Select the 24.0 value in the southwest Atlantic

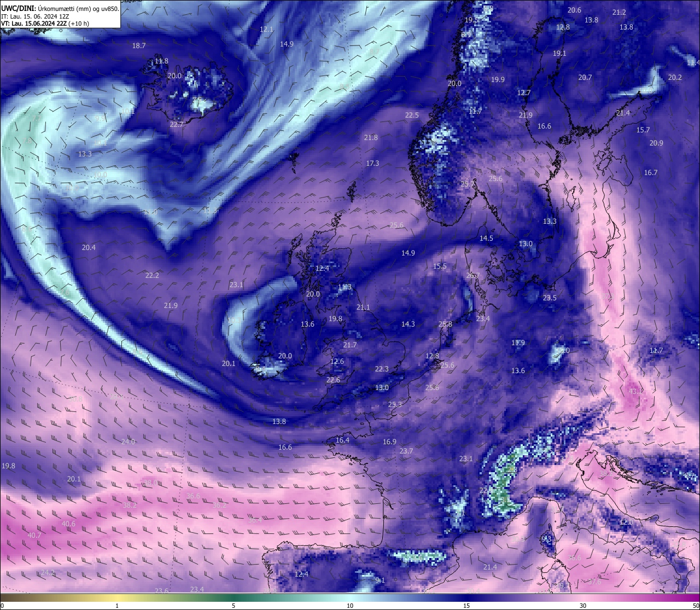pyautogui.click(x=128, y=442)
